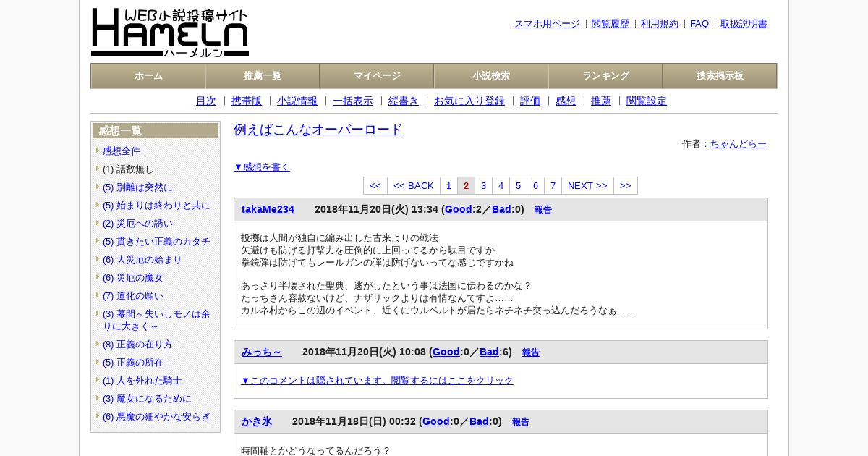The height and width of the screenshot is (456, 868).
Task: Go to comments page 3
Action: pyautogui.click(x=483, y=186)
